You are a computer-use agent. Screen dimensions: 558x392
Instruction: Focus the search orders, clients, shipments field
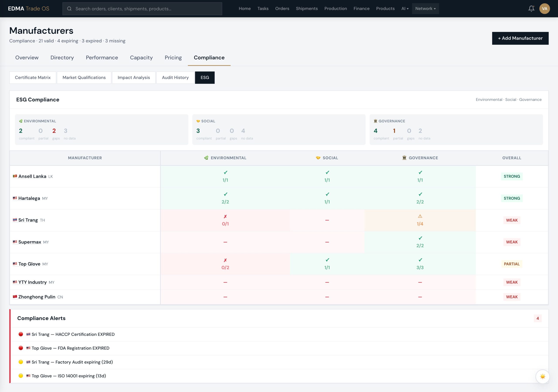(x=142, y=9)
